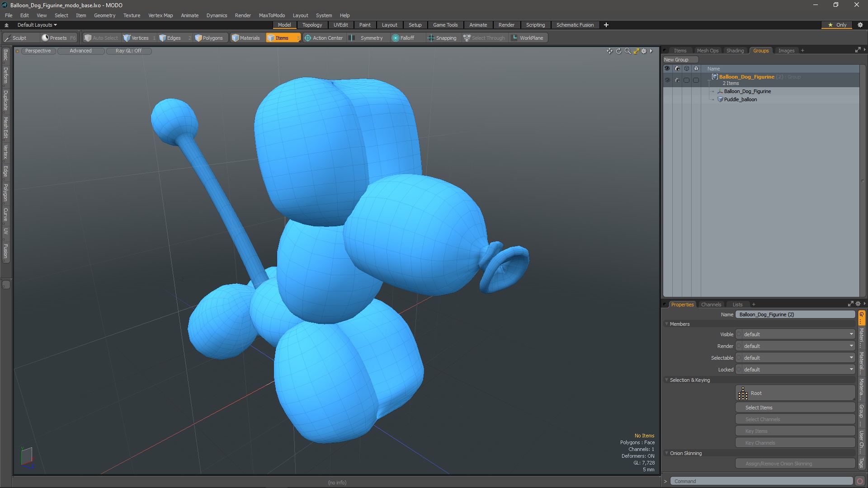
Task: Open the Properties panel gear settings
Action: point(858,304)
